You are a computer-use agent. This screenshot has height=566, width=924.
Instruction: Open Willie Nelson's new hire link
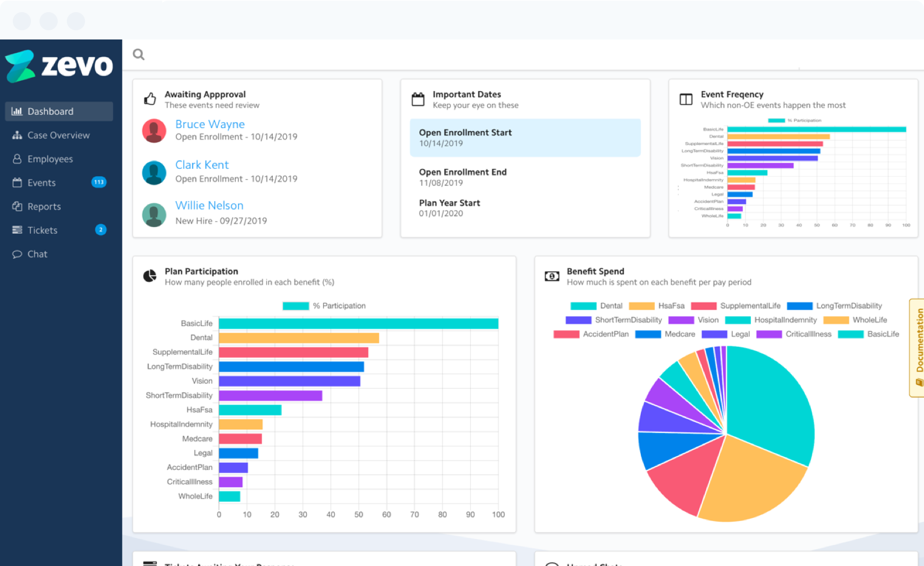click(209, 205)
